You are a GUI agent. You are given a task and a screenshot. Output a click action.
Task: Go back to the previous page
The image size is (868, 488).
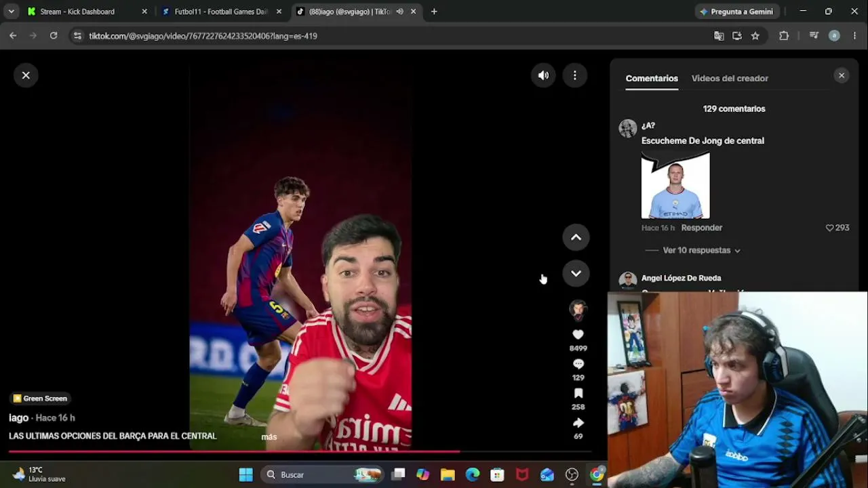(13, 36)
